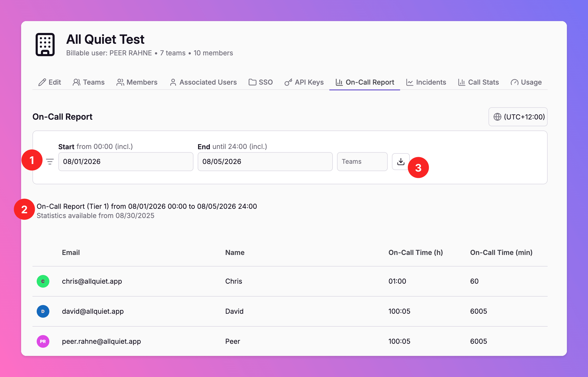The image size is (588, 377).
Task: Click the On-Call Time (h) column header
Action: click(415, 253)
